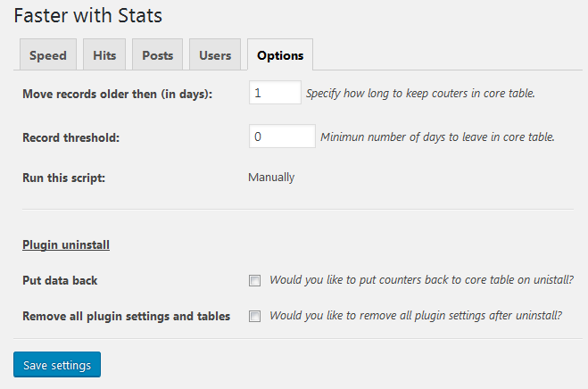Click the Faster with Stats page title
Screen dimensions: 588x389
click(x=88, y=16)
